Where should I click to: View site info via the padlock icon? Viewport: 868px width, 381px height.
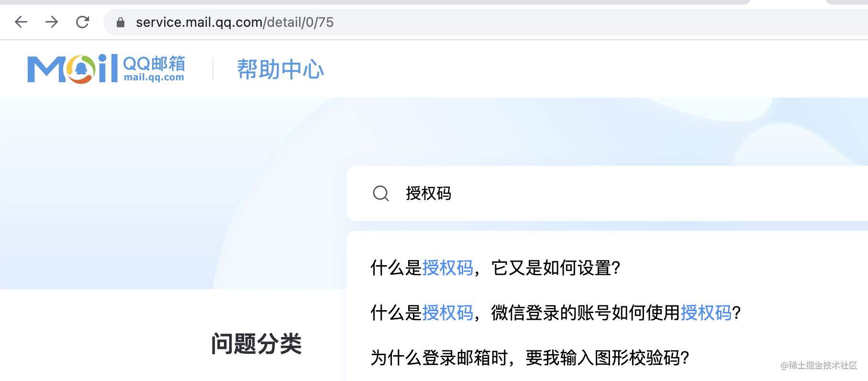point(121,22)
